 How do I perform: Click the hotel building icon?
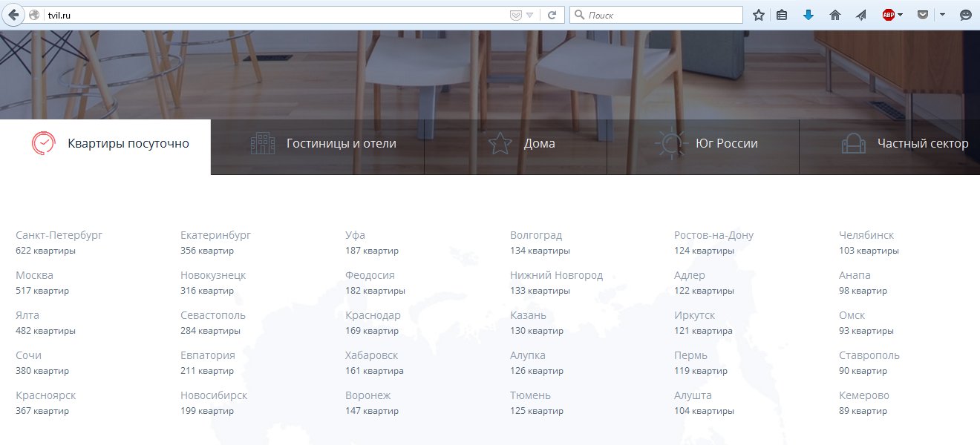coord(263,143)
